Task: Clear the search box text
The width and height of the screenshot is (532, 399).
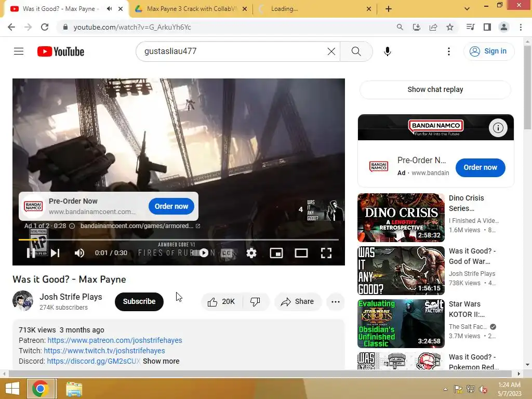Action: coord(331,51)
